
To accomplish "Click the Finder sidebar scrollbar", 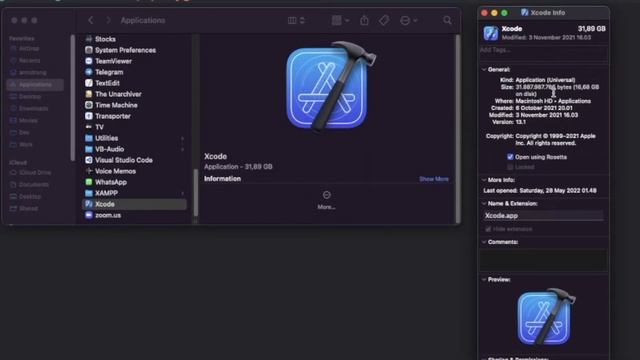I will [x=73, y=98].
